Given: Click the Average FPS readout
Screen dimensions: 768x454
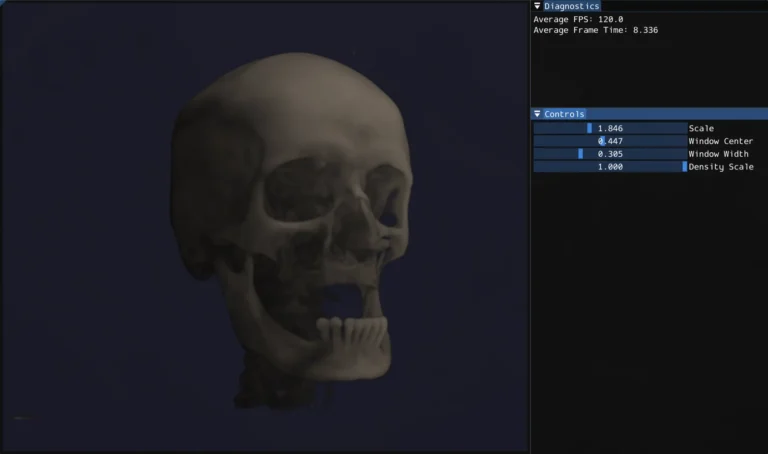Looking at the screenshot, I should [x=575, y=19].
